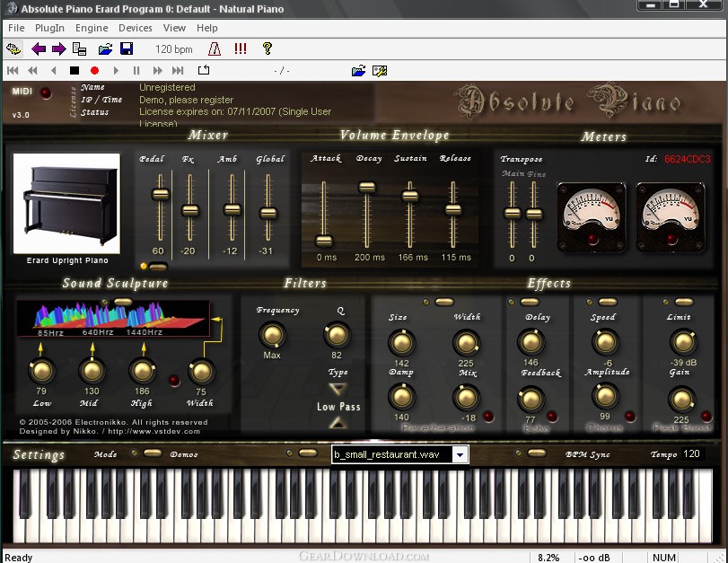Image resolution: width=728 pixels, height=563 pixels.
Task: Click the 120 bpm toolbar text
Action: tap(173, 49)
